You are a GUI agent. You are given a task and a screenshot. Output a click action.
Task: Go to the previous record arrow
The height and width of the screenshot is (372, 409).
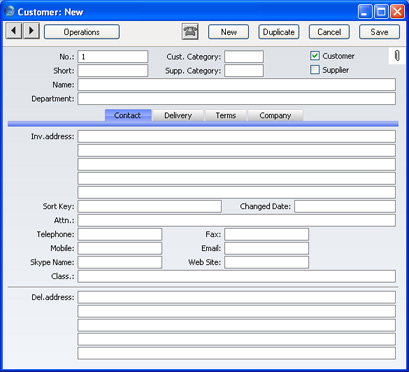click(x=14, y=31)
